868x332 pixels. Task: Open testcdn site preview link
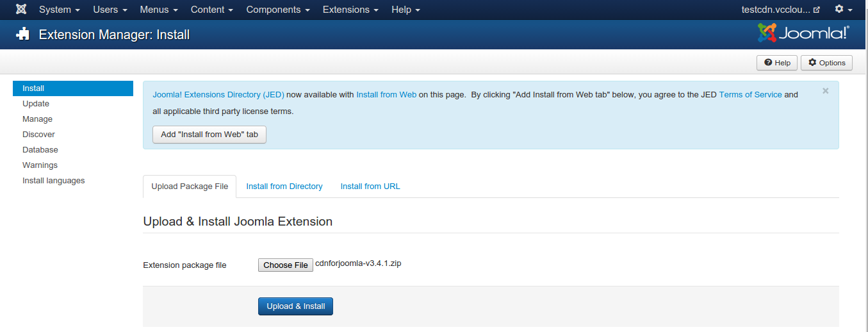point(780,10)
